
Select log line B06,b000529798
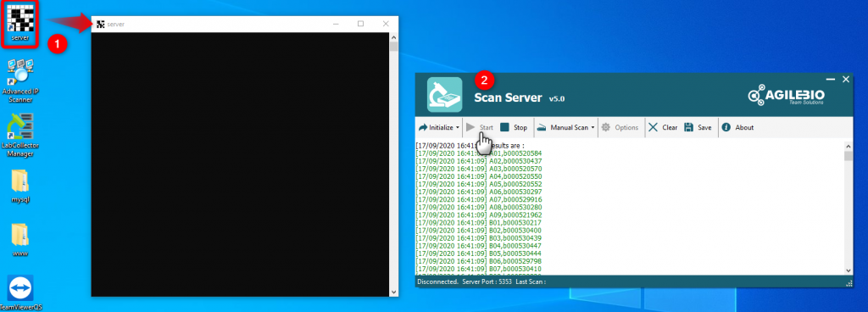point(478,261)
